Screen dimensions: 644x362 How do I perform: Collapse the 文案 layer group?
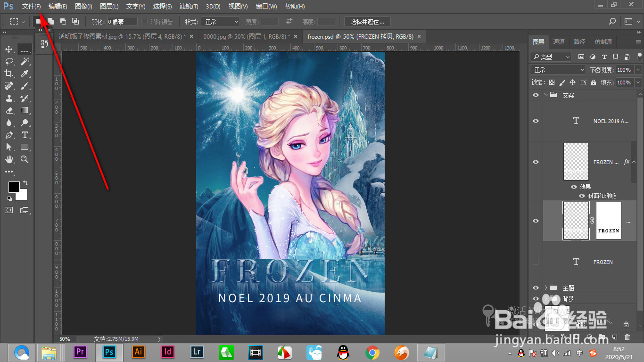[x=546, y=95]
